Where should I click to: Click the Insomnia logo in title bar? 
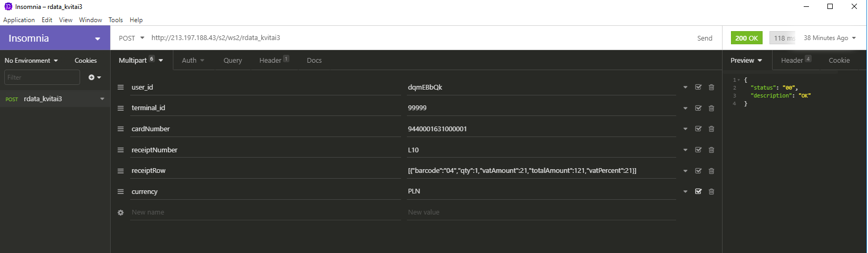(x=8, y=7)
